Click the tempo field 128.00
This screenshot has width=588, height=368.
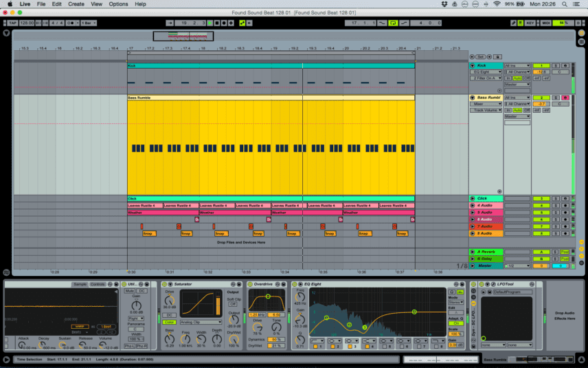click(x=27, y=23)
